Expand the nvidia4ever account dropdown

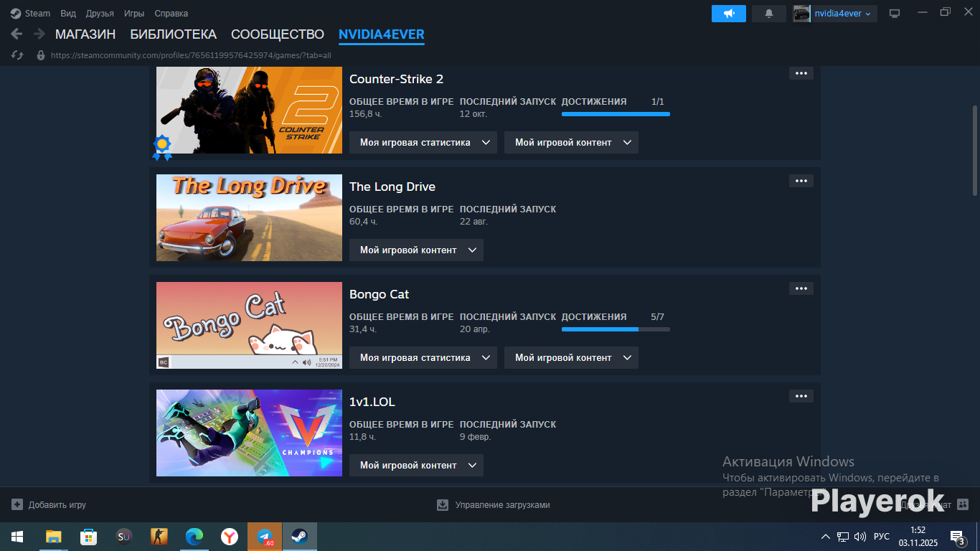[834, 14]
